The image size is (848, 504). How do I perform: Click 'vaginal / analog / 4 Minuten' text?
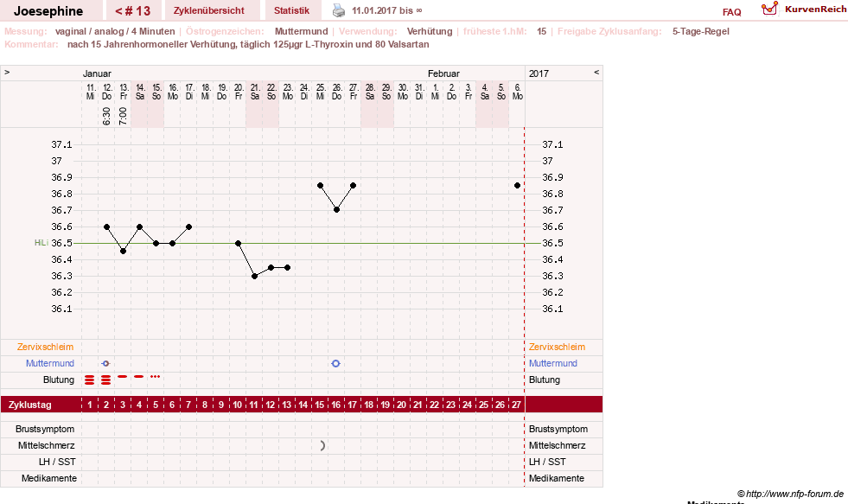pos(115,31)
